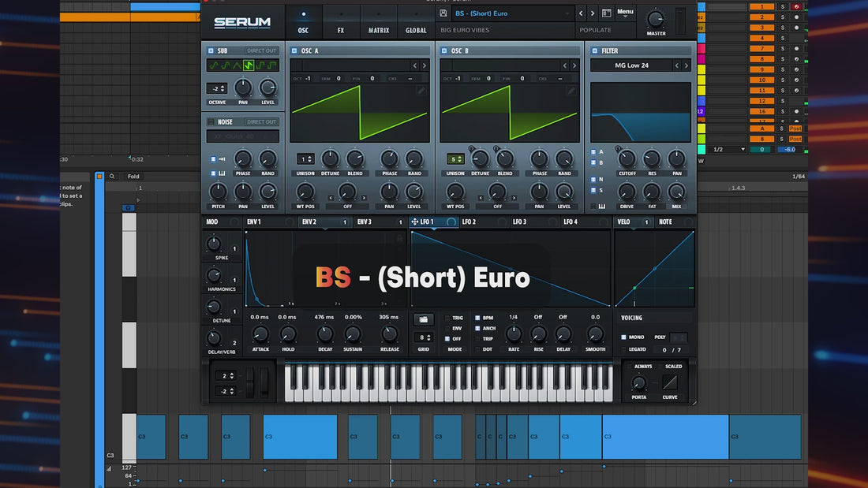This screenshot has width=868, height=488.
Task: Select the Velo tab
Action: tap(634, 222)
